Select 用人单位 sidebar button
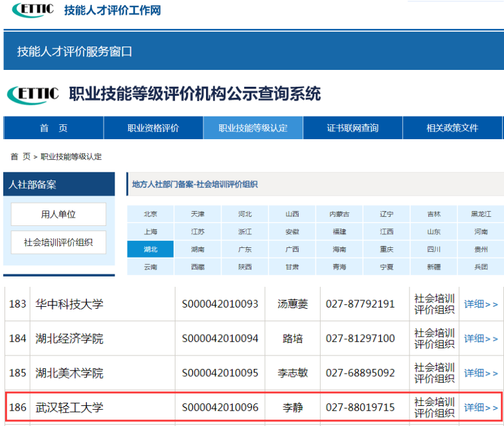Viewport: 504px width, 426px height. [58, 214]
